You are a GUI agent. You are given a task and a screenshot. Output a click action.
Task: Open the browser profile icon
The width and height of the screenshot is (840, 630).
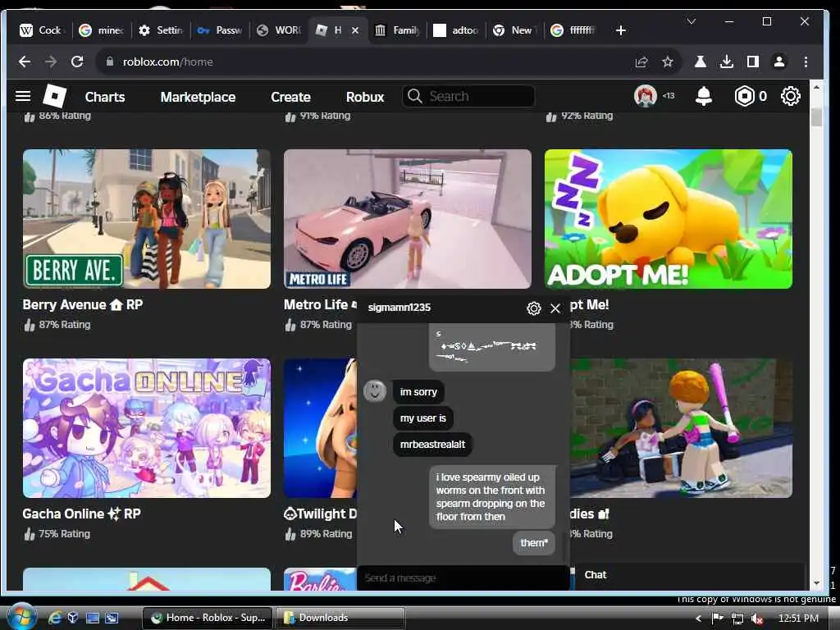(779, 62)
